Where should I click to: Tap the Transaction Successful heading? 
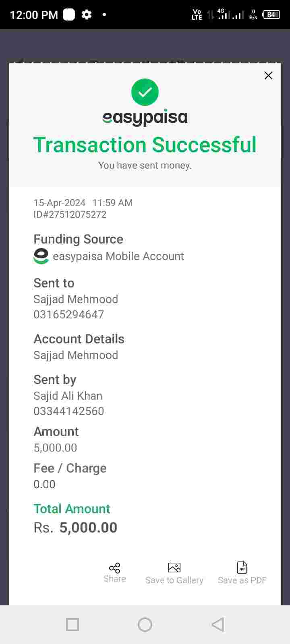point(145,145)
